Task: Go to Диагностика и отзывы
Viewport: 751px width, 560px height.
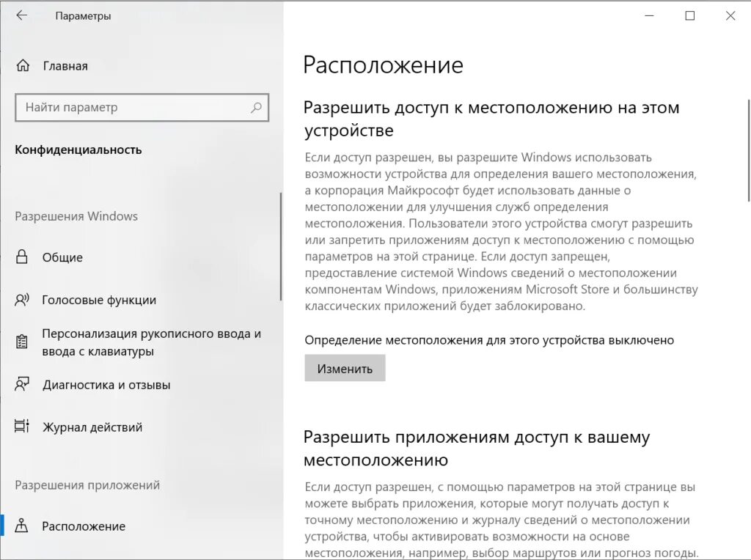Action: 106,385
